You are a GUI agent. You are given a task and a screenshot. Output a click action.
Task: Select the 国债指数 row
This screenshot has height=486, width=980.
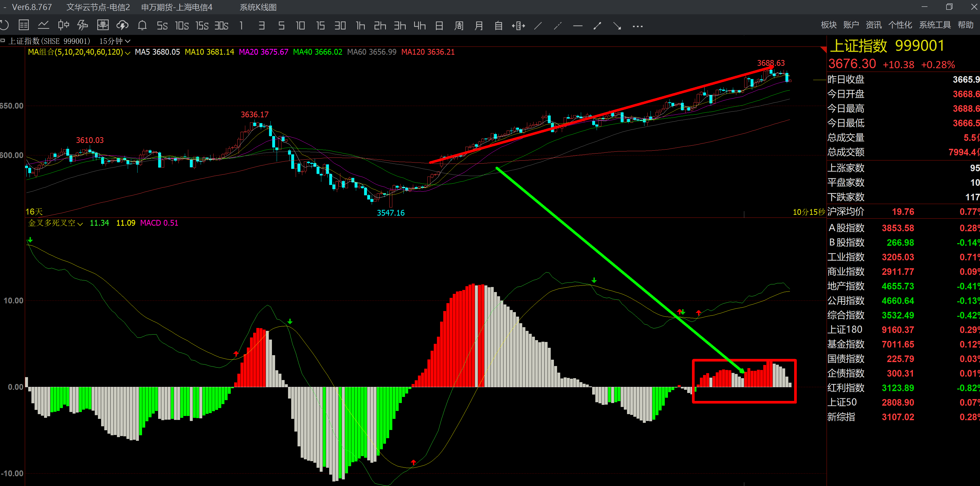pyautogui.click(x=903, y=358)
